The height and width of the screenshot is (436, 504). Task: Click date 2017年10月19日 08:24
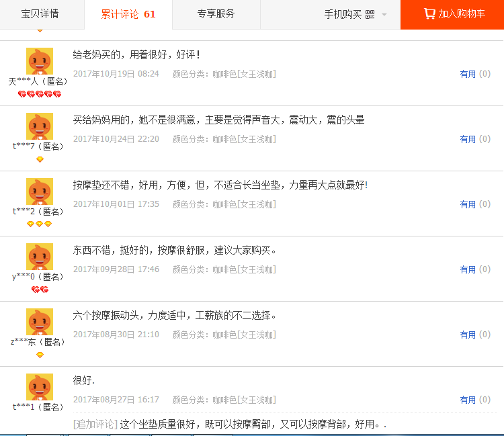[x=116, y=74]
